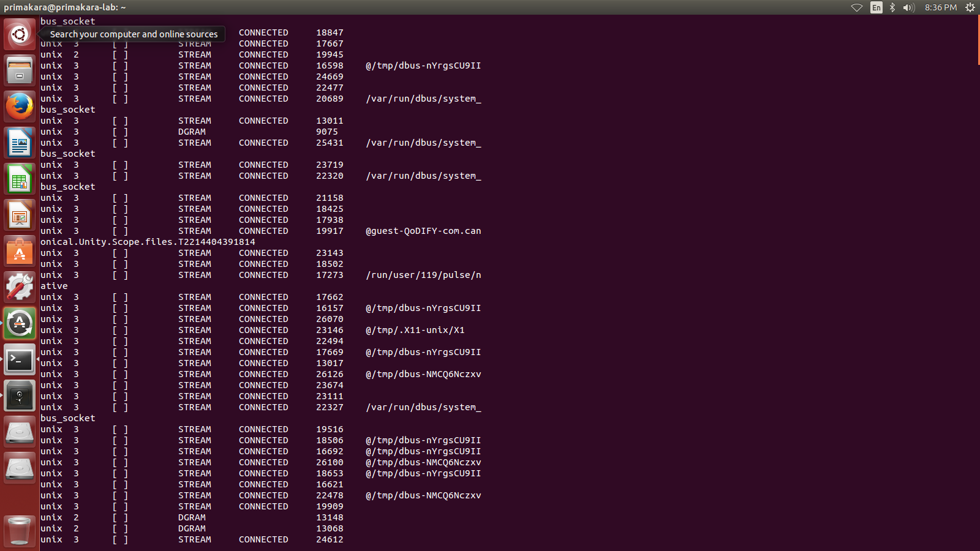This screenshot has width=980, height=551.
Task: Open the Software Updater launcher icon
Action: (x=20, y=323)
